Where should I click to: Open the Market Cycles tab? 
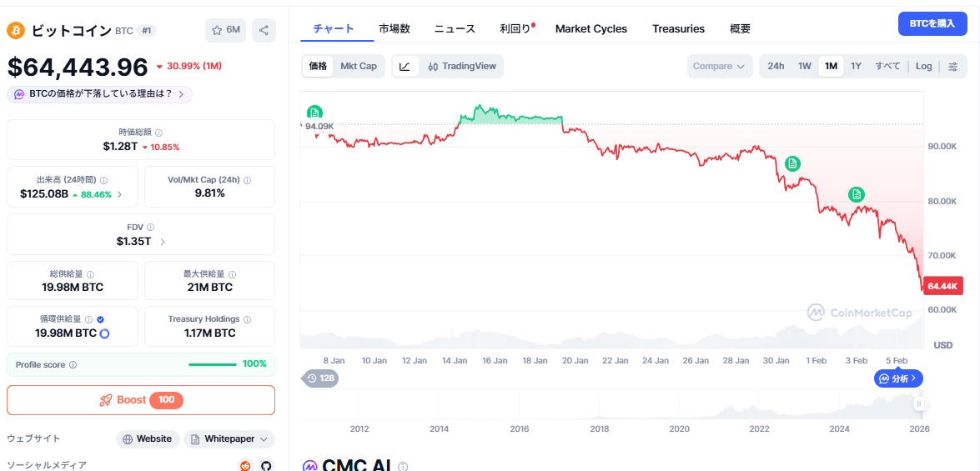[591, 28]
